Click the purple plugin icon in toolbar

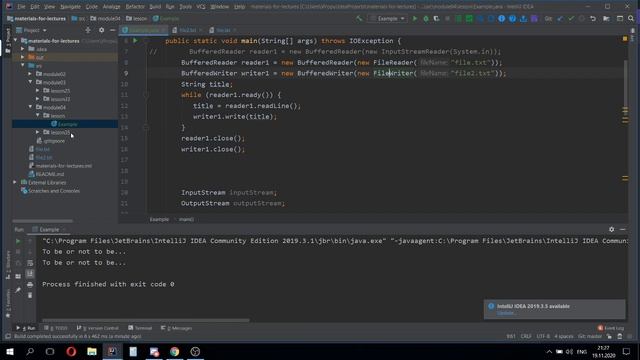coord(534,18)
